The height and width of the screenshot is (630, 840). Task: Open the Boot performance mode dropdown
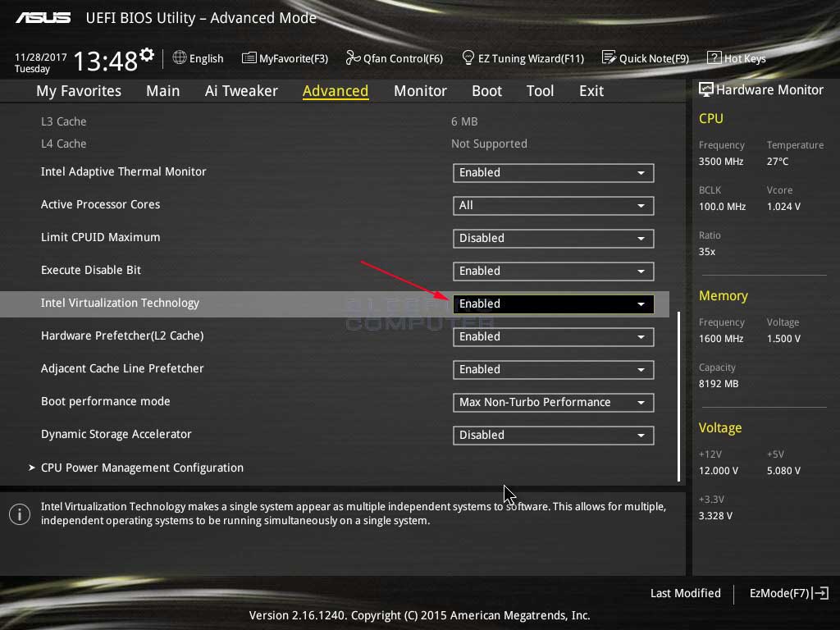click(x=553, y=402)
